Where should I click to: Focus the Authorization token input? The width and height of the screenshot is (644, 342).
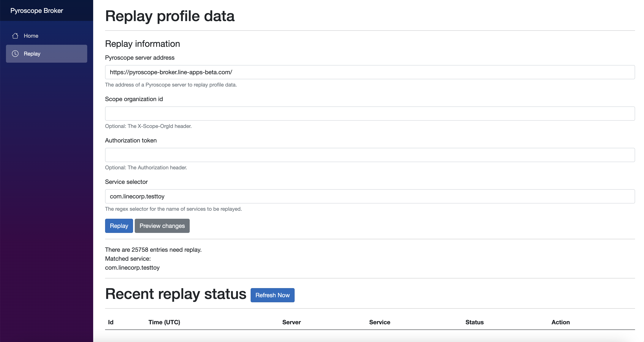pos(370,155)
